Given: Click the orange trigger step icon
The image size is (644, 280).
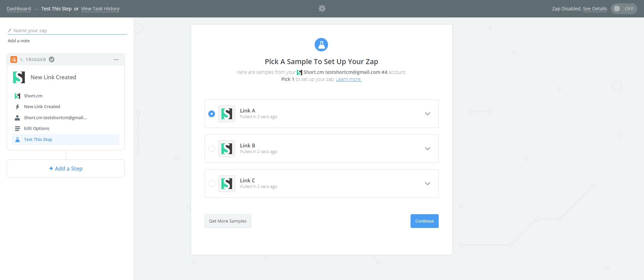Looking at the screenshot, I should 14,59.
